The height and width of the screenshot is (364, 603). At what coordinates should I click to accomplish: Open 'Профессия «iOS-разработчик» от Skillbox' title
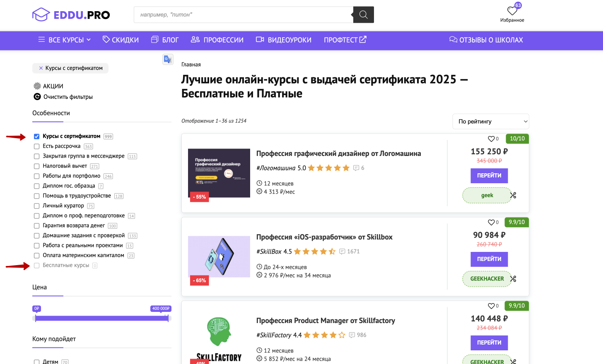tap(324, 237)
